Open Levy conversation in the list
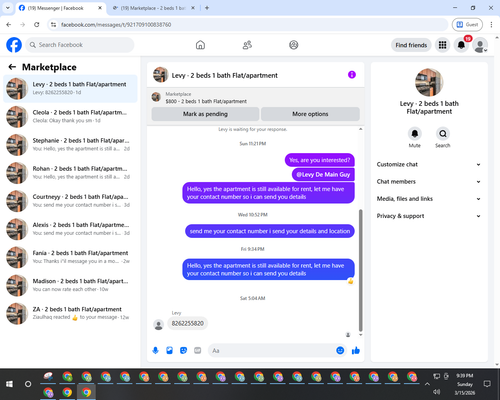The height and width of the screenshot is (400, 500). [70, 89]
